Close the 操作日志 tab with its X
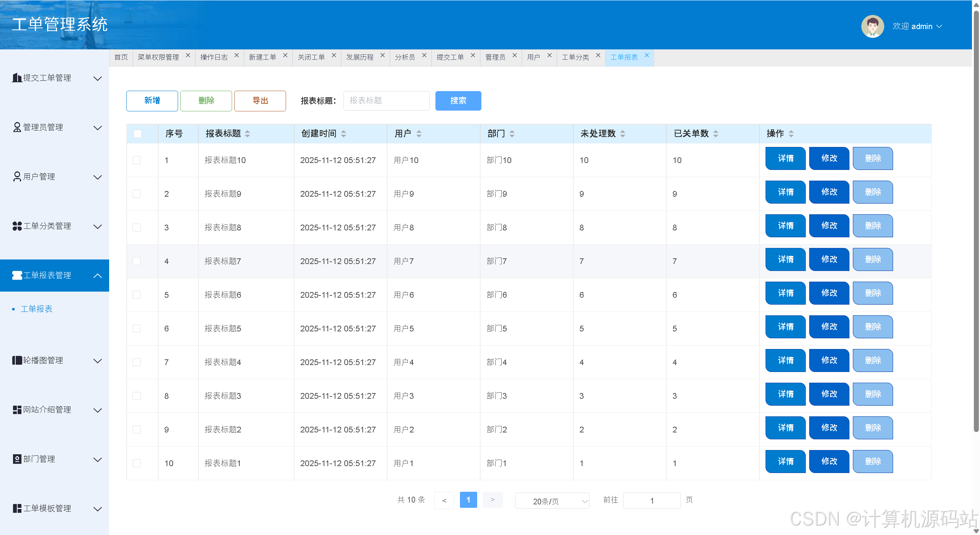Screen dimensions: 980x535 click(237, 55)
